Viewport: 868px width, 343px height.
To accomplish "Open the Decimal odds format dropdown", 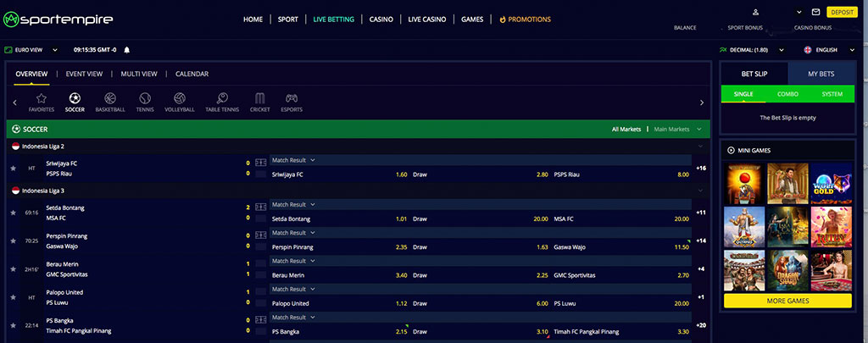I will [751, 50].
